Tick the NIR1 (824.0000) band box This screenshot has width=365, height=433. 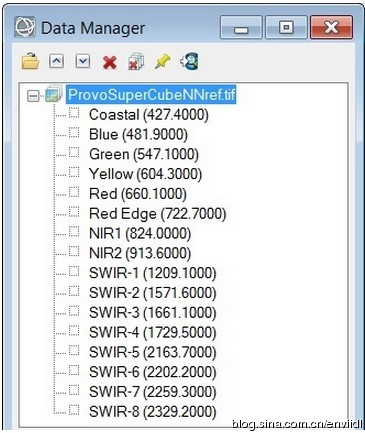[74, 231]
